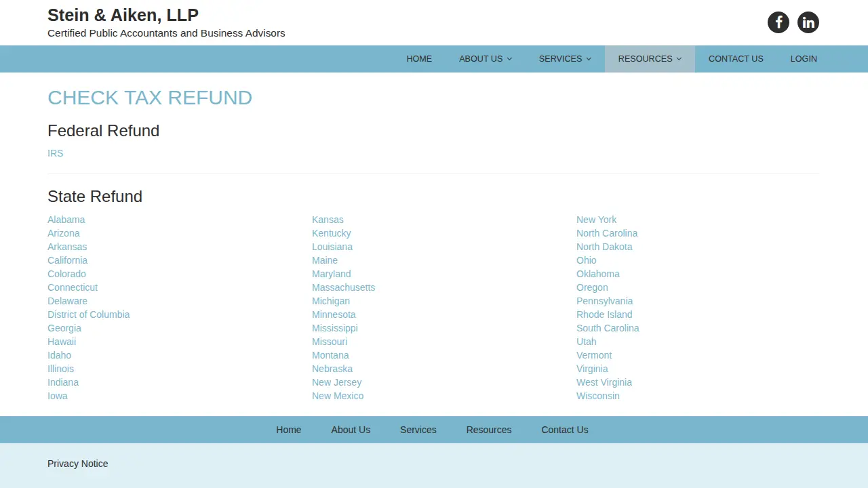The image size is (868, 488).
Task: Open the Hawaii refund link
Action: [x=62, y=342]
